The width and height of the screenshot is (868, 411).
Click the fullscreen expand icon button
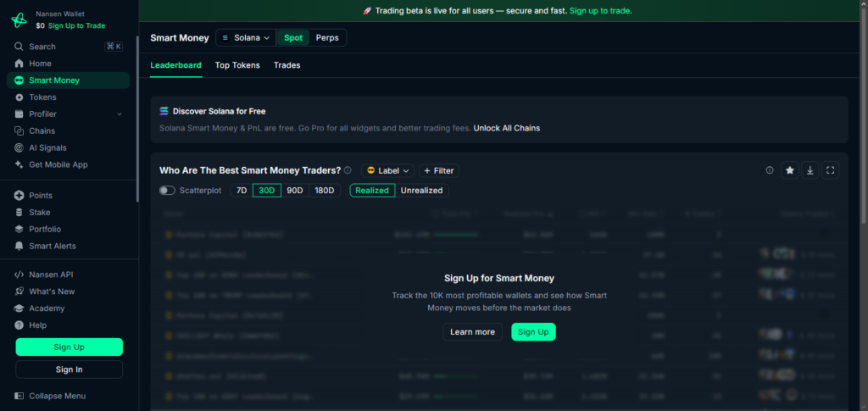click(x=830, y=170)
